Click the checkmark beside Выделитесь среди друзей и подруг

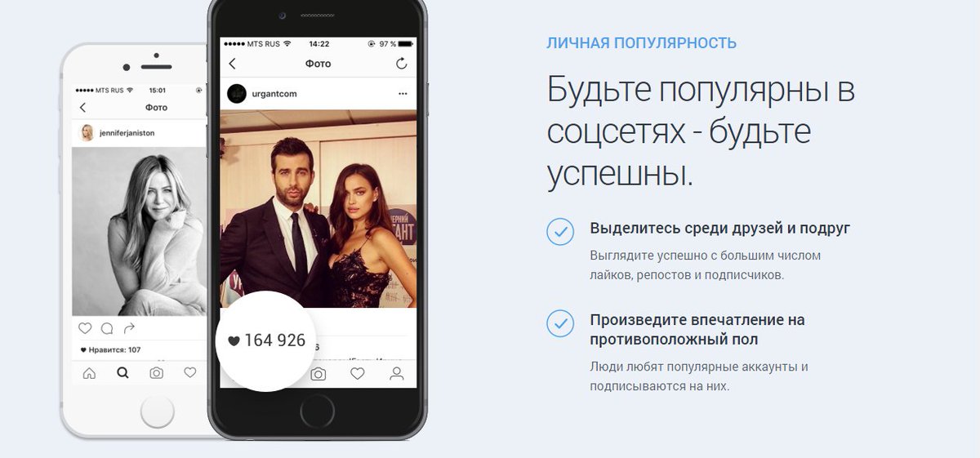click(x=560, y=231)
